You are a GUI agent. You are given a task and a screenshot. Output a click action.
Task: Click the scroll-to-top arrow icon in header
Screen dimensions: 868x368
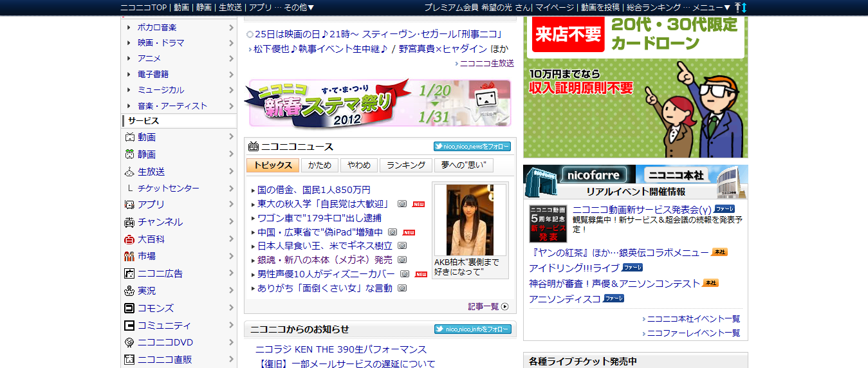[x=737, y=7]
